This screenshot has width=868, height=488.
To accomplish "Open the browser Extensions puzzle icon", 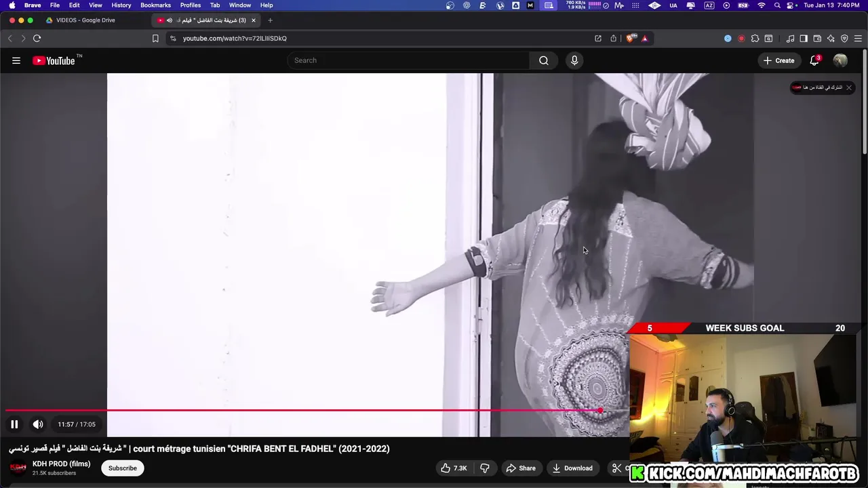I will pyautogui.click(x=755, y=39).
